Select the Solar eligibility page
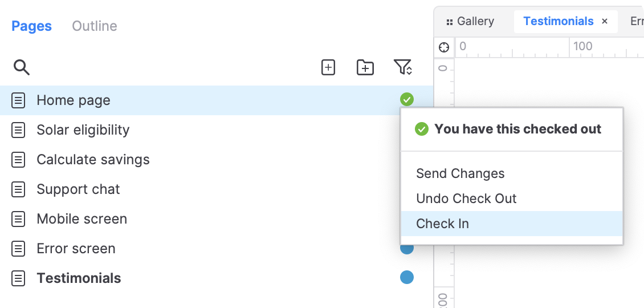 [x=83, y=130]
